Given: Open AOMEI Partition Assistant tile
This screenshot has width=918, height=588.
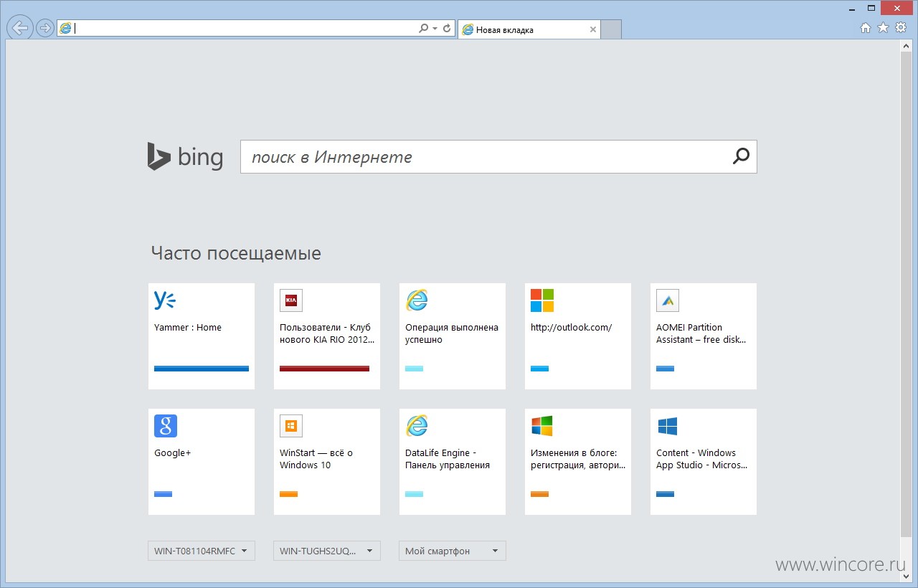Looking at the screenshot, I should (x=704, y=336).
